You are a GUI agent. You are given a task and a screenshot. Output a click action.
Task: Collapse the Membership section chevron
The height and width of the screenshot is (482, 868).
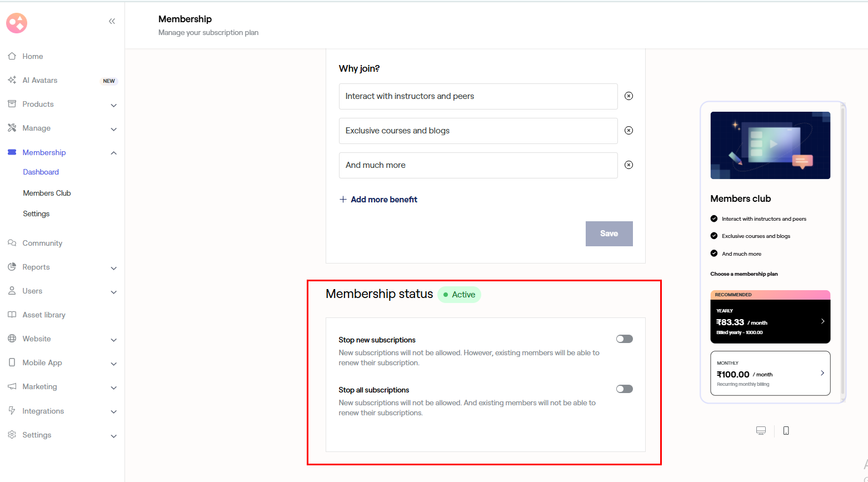click(113, 153)
